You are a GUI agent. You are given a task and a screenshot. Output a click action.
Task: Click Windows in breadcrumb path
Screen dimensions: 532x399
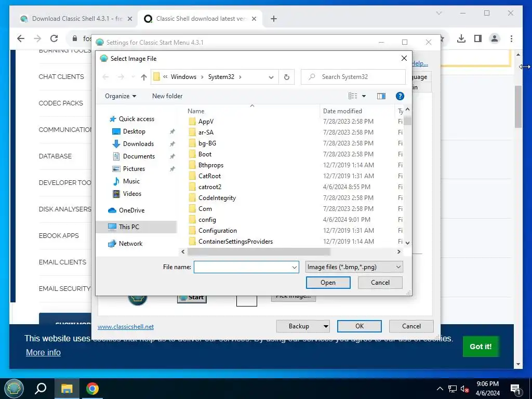pyautogui.click(x=183, y=77)
